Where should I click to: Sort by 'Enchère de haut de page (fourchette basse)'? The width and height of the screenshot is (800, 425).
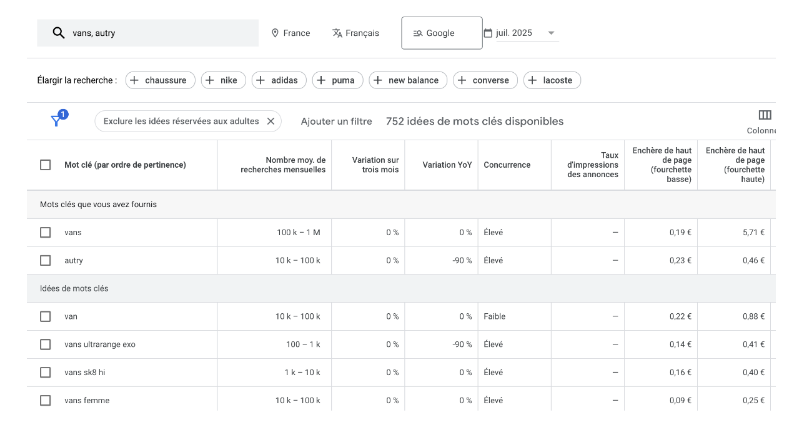[x=662, y=165]
